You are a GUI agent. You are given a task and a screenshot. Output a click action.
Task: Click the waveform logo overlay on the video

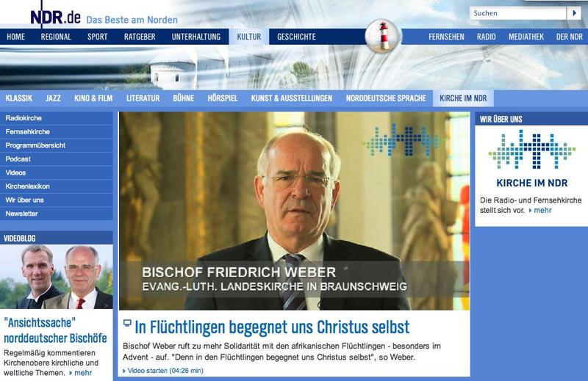[402, 139]
